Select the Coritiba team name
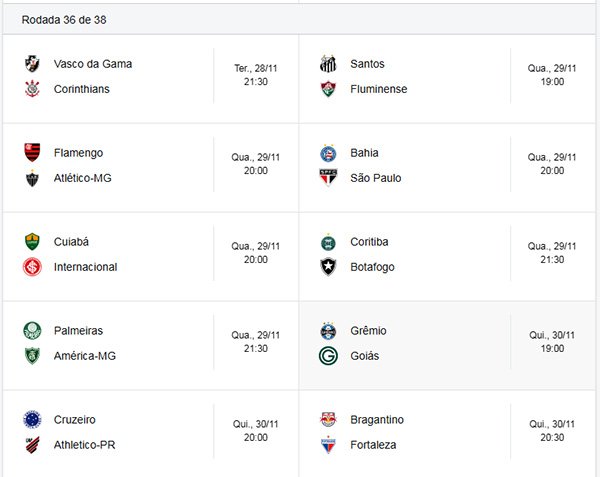600x477 pixels. (369, 242)
